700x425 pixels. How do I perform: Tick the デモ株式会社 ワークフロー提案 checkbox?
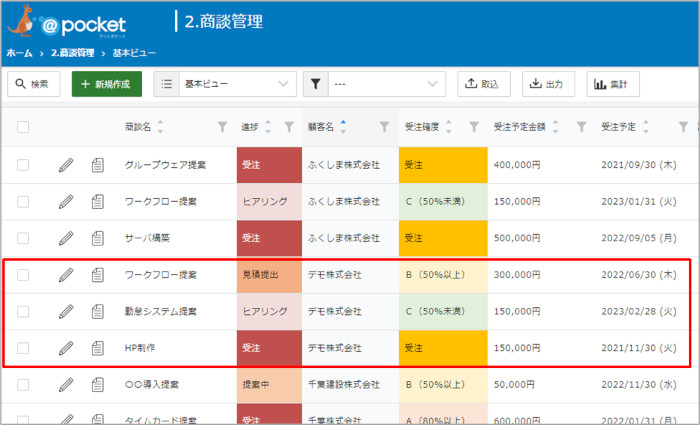pyautogui.click(x=23, y=275)
